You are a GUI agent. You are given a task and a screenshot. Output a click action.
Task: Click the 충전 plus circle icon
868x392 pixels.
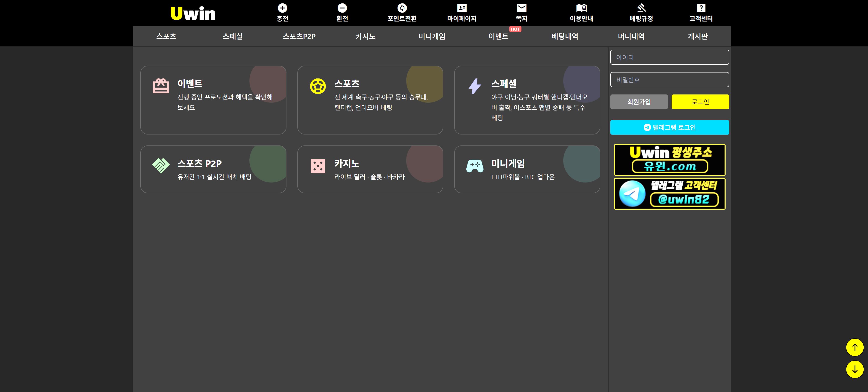click(282, 8)
